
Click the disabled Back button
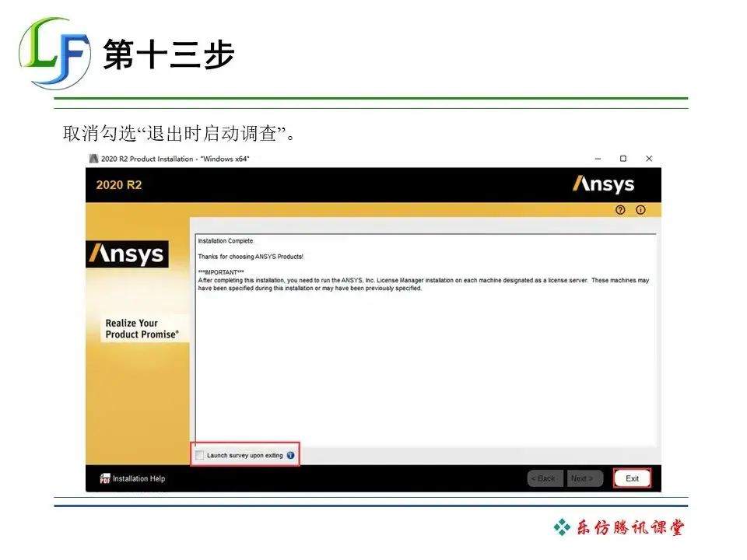[545, 478]
